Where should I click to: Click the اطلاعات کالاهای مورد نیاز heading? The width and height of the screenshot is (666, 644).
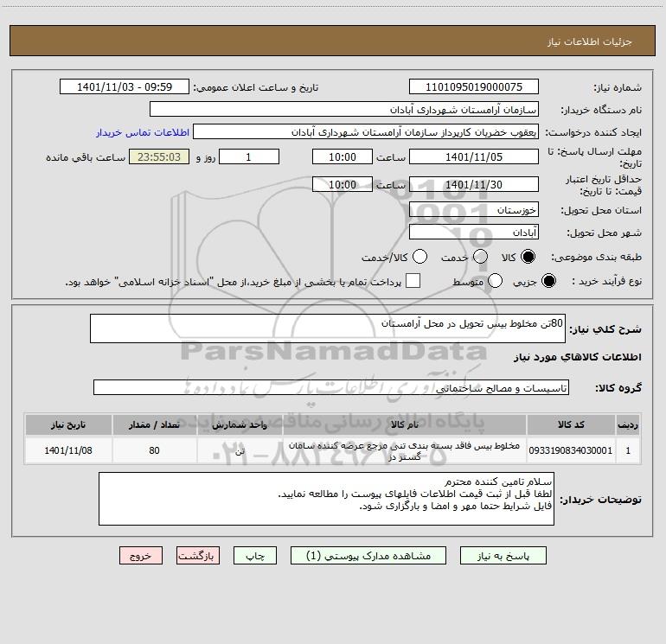click(577, 357)
